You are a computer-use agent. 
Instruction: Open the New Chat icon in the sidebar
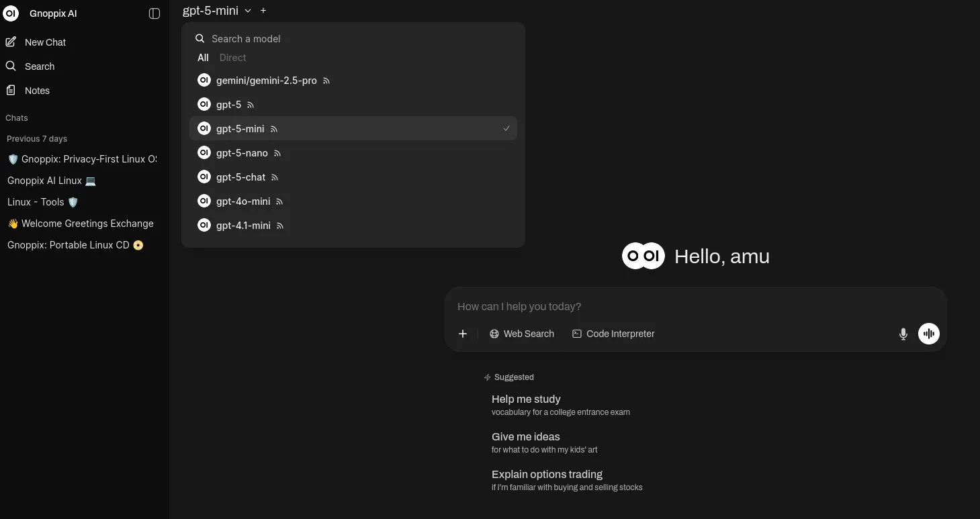(x=11, y=42)
